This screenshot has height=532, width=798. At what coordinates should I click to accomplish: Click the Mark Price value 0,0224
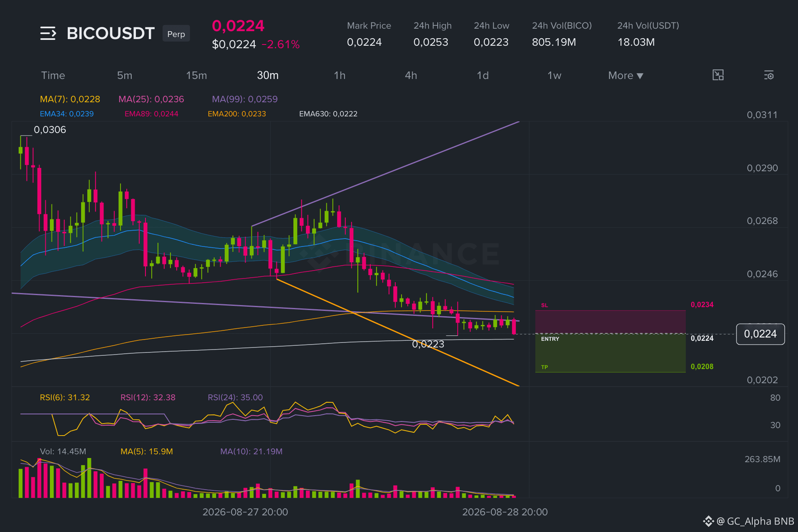364,42
